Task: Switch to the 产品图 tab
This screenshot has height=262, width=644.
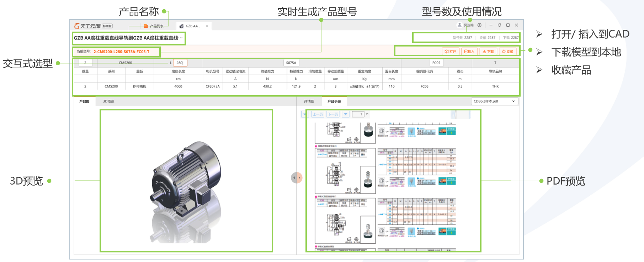Action: (85, 101)
